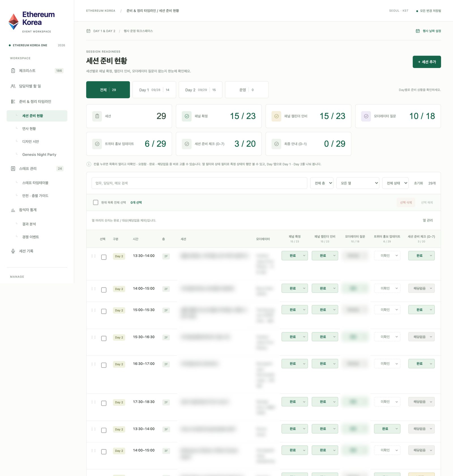Image resolution: width=453 pixels, height=476 pixels.
Task: Open the 체크리스트 clipboard icon
Action: (13, 71)
